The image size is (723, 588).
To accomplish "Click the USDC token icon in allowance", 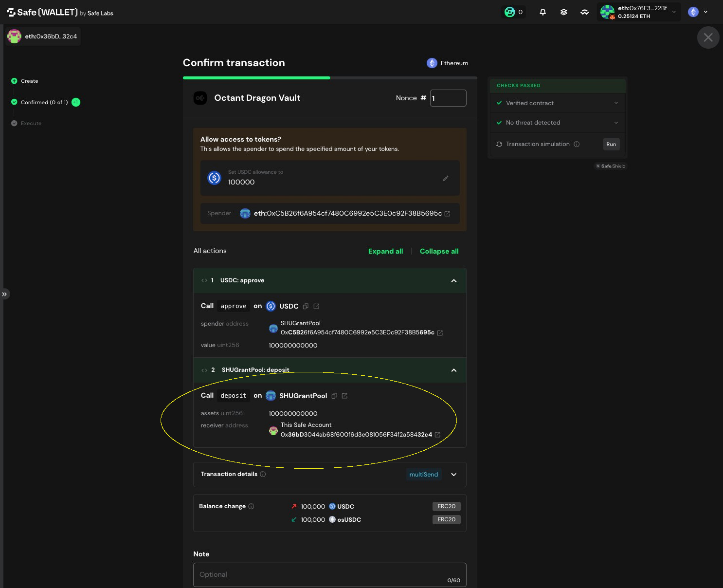I will (x=215, y=178).
